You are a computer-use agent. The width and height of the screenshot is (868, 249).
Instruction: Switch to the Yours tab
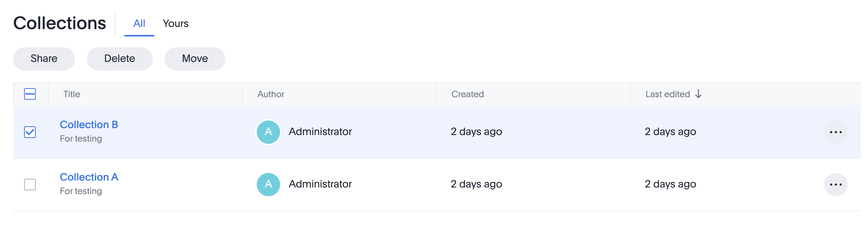point(175,24)
